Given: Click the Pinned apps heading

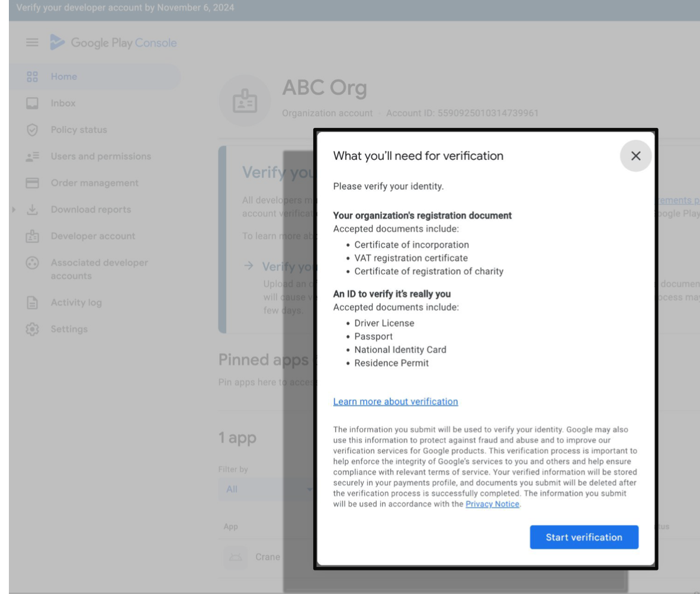Looking at the screenshot, I should (x=264, y=360).
